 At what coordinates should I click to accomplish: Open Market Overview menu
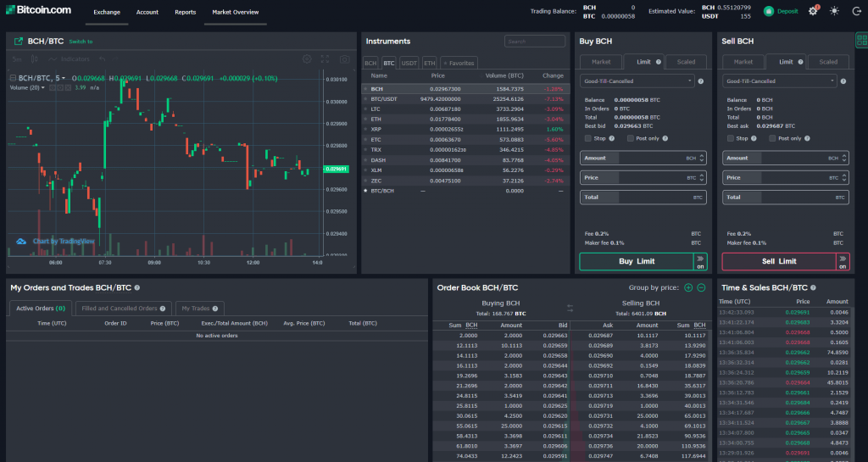tap(236, 12)
